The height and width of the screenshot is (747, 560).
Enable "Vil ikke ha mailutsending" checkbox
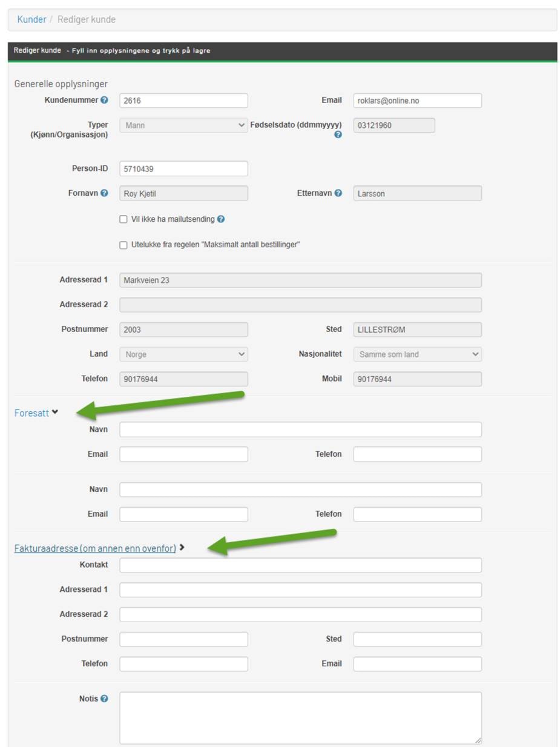[x=124, y=219]
